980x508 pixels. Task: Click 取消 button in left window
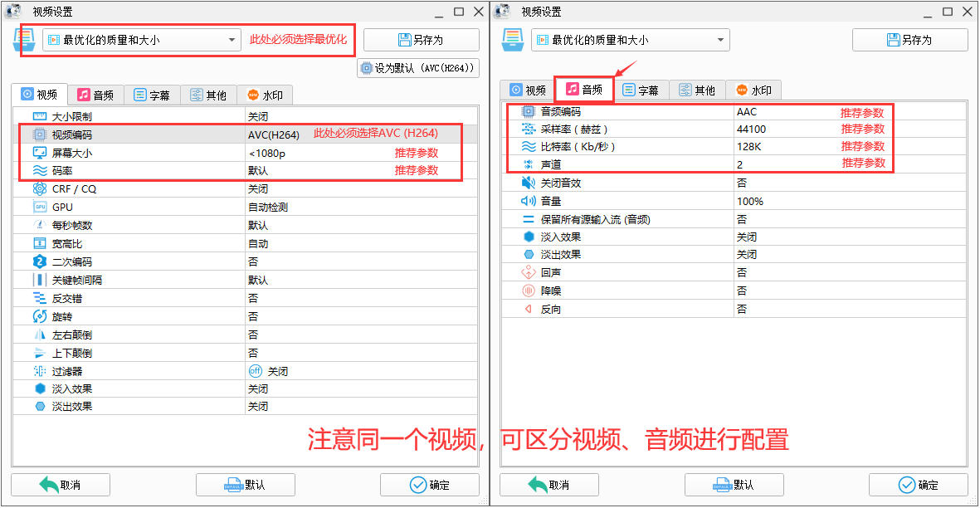[x=61, y=485]
